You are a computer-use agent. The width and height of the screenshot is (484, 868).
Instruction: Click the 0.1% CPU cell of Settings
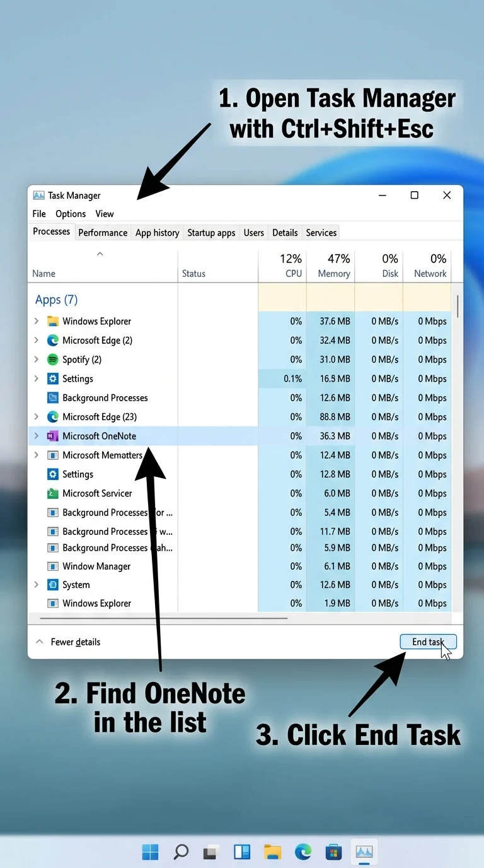(282, 378)
